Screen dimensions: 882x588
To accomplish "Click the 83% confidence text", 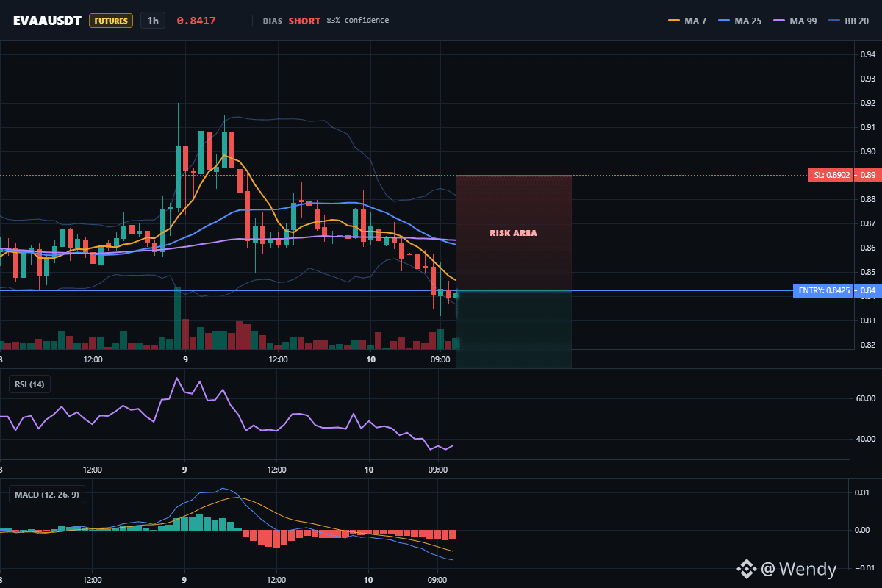I will (358, 21).
